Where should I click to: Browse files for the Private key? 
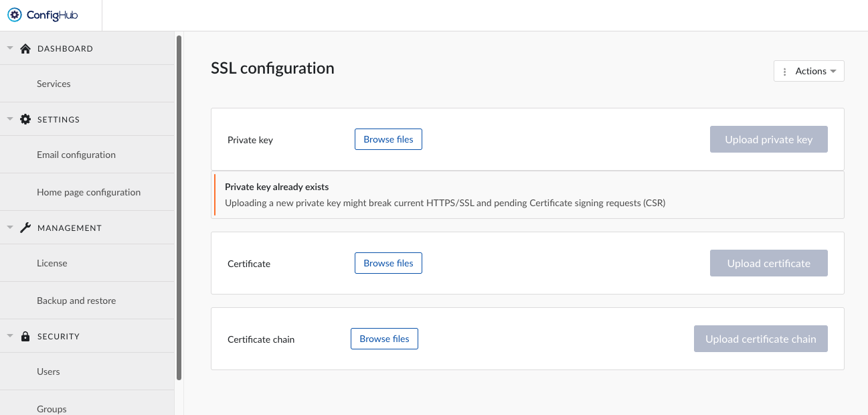click(388, 140)
